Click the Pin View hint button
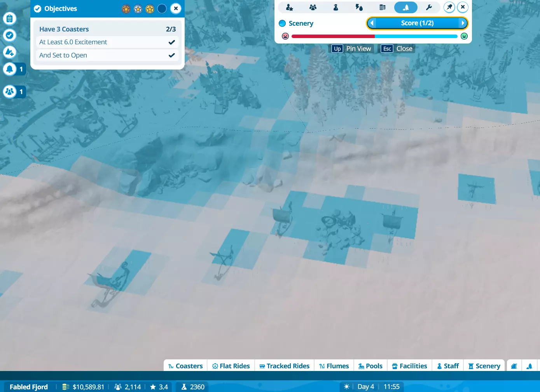This screenshot has height=392, width=540. pyautogui.click(x=352, y=49)
